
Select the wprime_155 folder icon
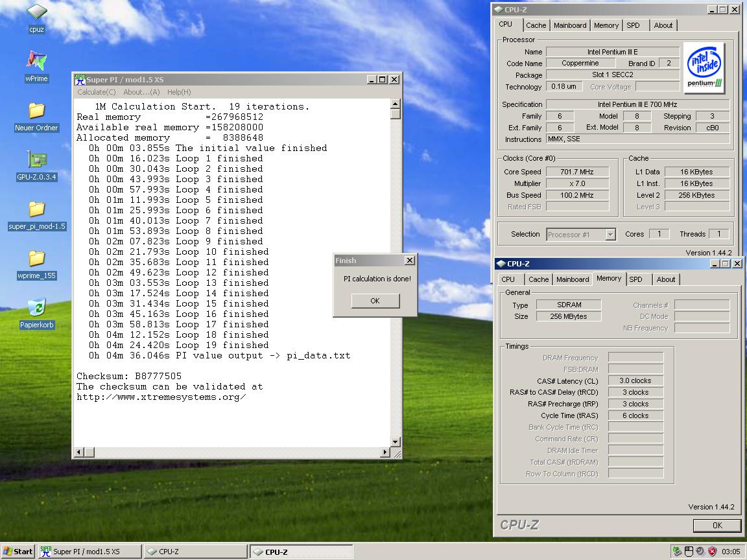click(37, 264)
